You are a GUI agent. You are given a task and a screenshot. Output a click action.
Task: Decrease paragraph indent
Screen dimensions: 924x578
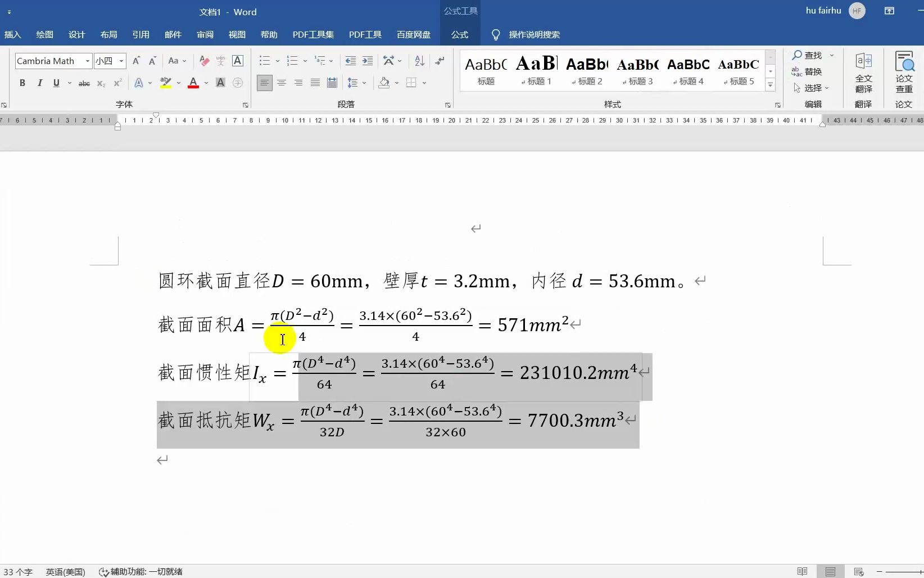click(x=350, y=61)
